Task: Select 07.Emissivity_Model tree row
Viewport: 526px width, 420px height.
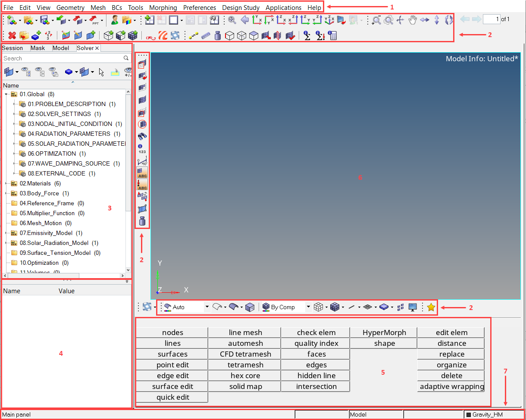Action: 51,233
